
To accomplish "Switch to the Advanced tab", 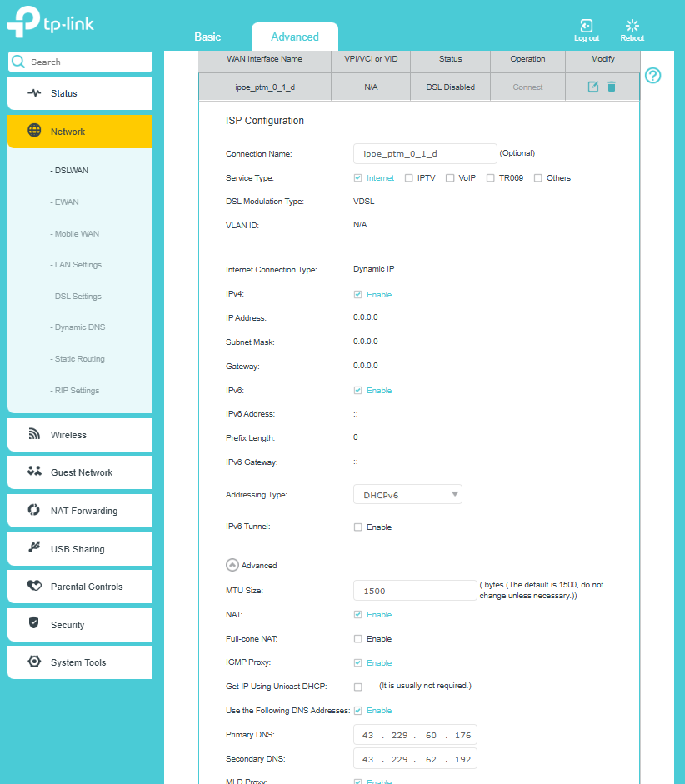I will point(295,37).
